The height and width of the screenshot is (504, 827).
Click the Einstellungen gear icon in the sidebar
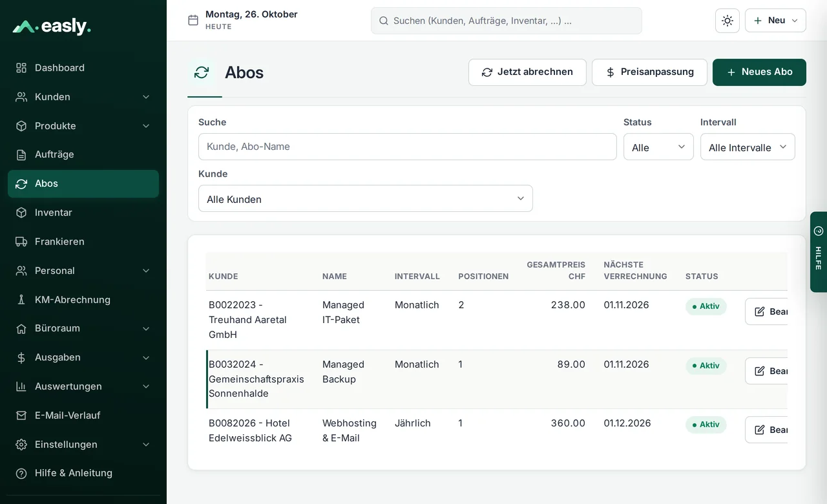(x=21, y=445)
